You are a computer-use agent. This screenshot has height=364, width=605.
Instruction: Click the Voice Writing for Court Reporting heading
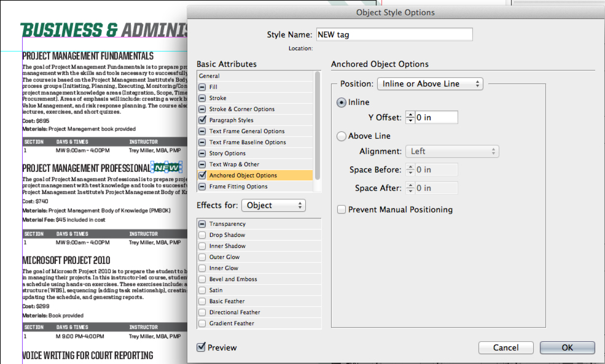coord(88,355)
